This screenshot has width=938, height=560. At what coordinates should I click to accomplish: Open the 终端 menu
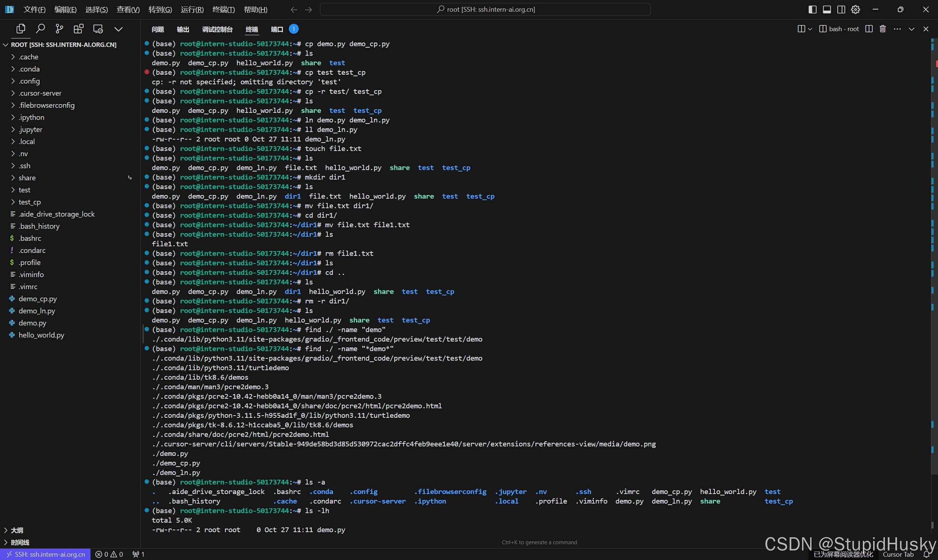224,10
